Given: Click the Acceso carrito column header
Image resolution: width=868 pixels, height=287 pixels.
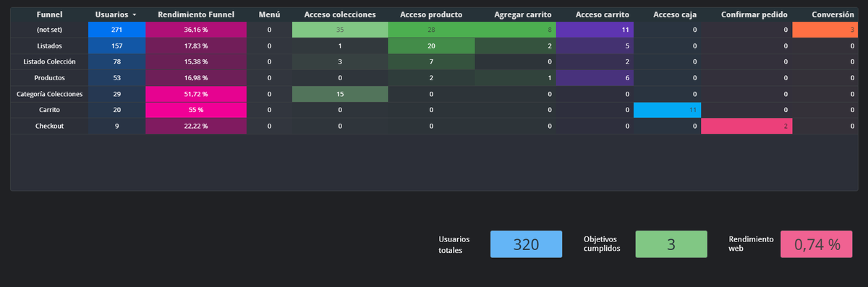Looking at the screenshot, I should [602, 14].
